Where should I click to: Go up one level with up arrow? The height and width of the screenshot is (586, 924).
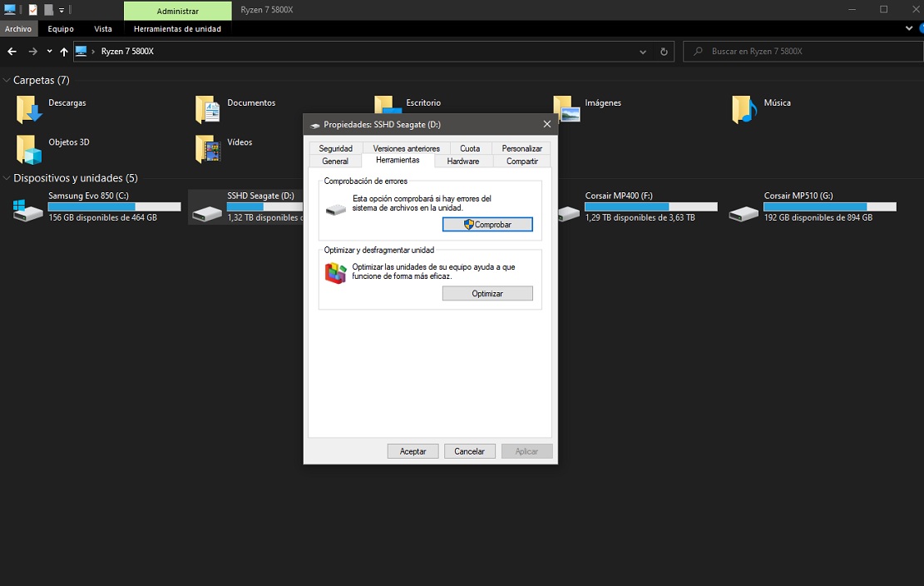pyautogui.click(x=64, y=52)
